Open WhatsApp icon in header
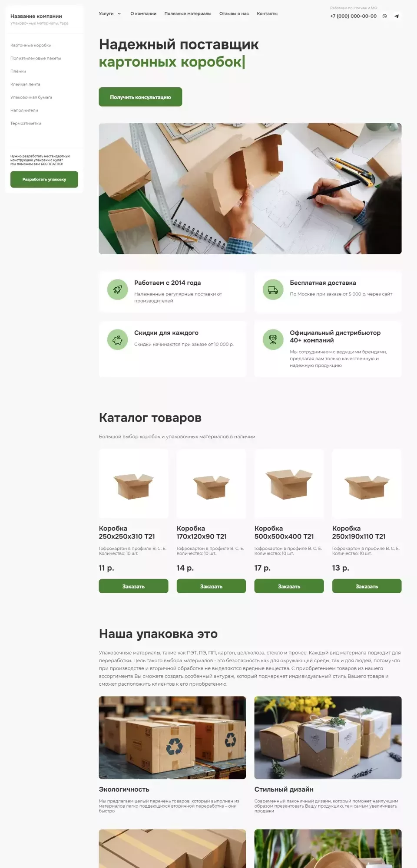 384,16
